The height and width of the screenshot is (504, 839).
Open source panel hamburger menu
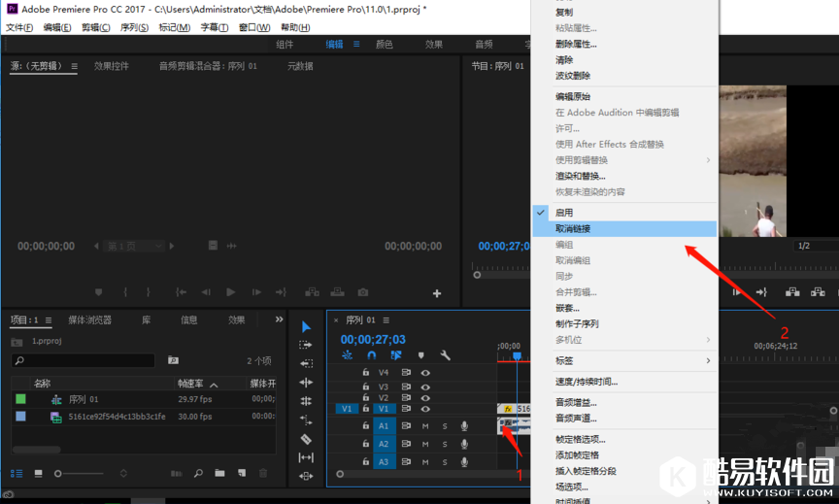click(x=75, y=66)
